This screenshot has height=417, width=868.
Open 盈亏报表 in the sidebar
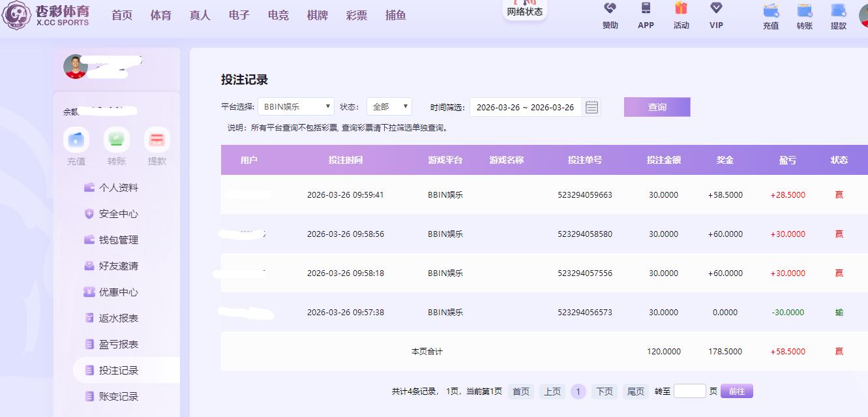tap(118, 344)
